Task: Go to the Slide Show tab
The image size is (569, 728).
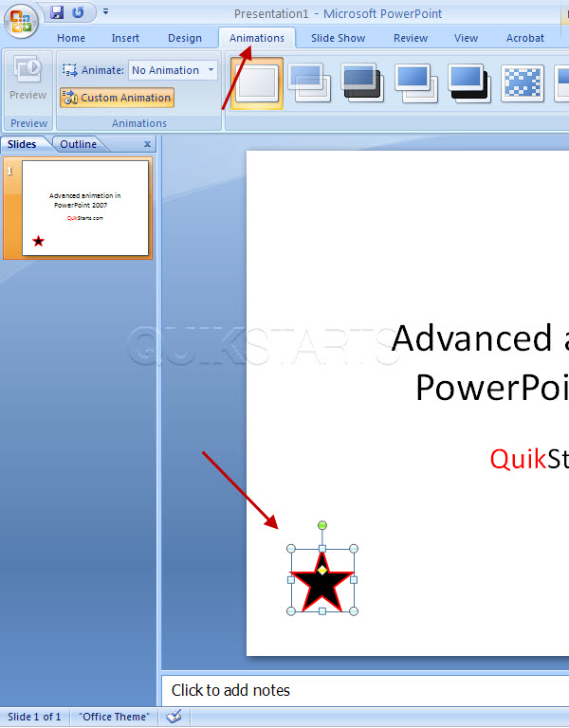Action: (x=339, y=38)
